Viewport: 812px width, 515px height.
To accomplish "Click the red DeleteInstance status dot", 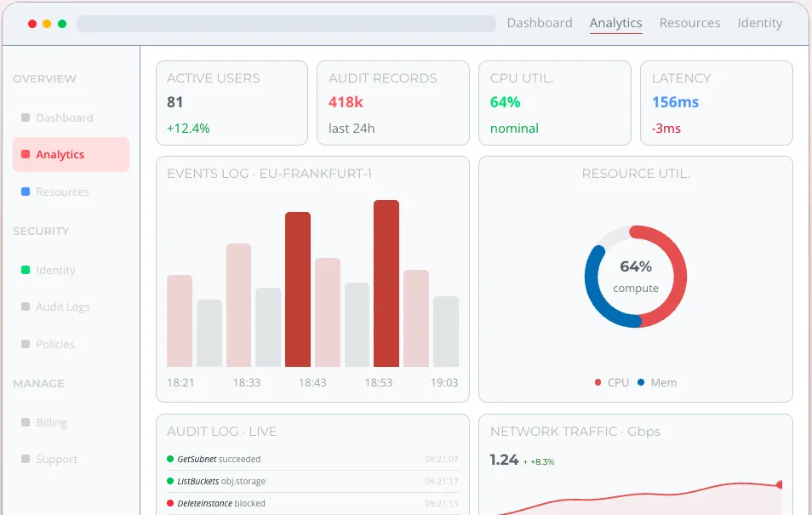I will pos(170,503).
